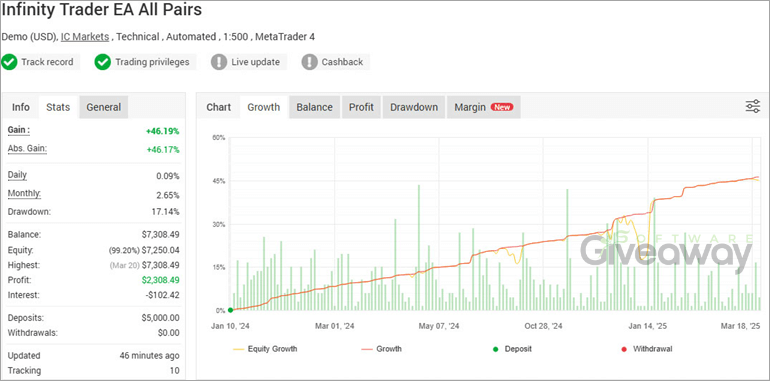Click the Daily label
This screenshot has height=381, width=770.
point(17,175)
